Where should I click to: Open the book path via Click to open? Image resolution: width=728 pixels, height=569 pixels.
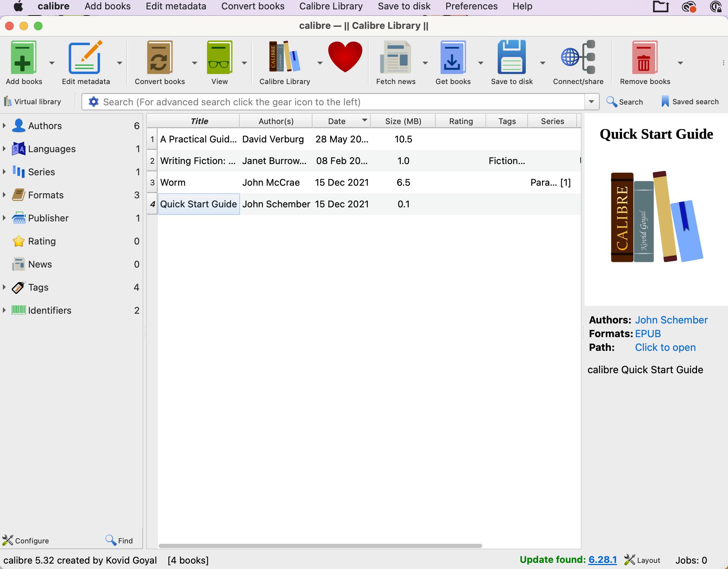coord(665,347)
